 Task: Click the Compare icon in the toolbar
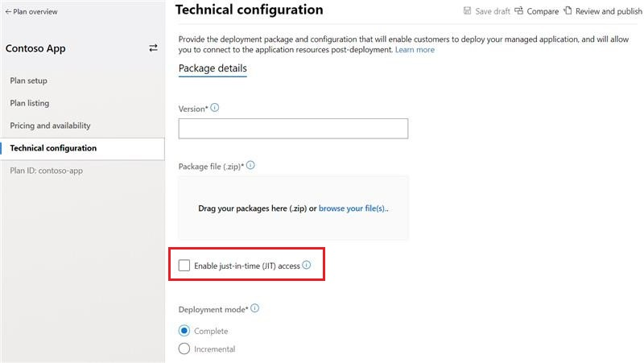point(518,11)
